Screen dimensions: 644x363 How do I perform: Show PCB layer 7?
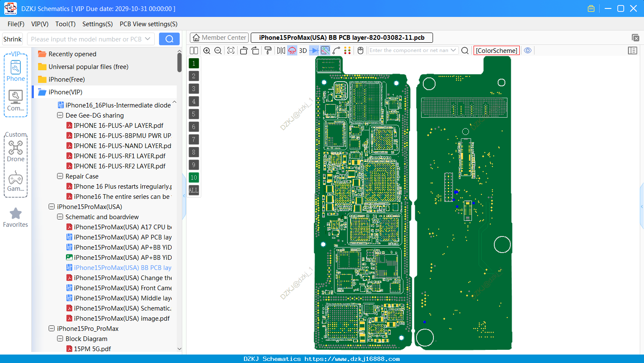pos(194,140)
